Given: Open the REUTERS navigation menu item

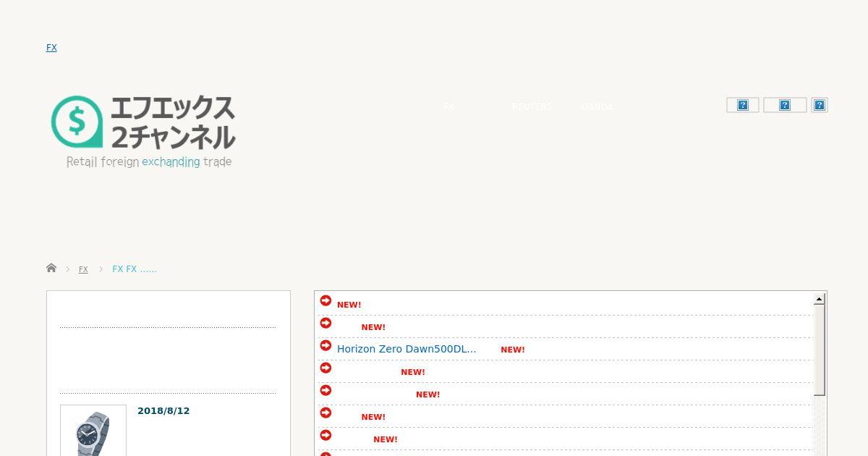Looking at the screenshot, I should (x=532, y=107).
